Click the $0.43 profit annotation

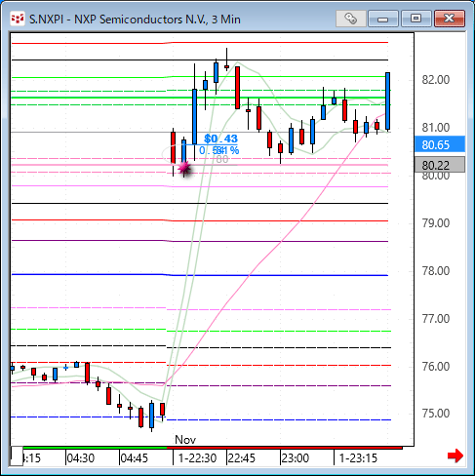[x=220, y=139]
